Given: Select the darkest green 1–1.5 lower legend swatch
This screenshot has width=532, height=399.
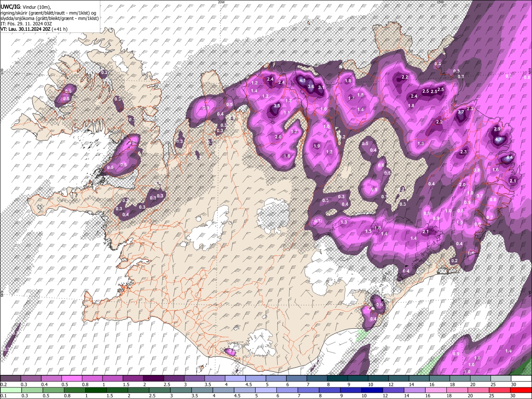Looking at the screenshot, I should tap(96, 390).
